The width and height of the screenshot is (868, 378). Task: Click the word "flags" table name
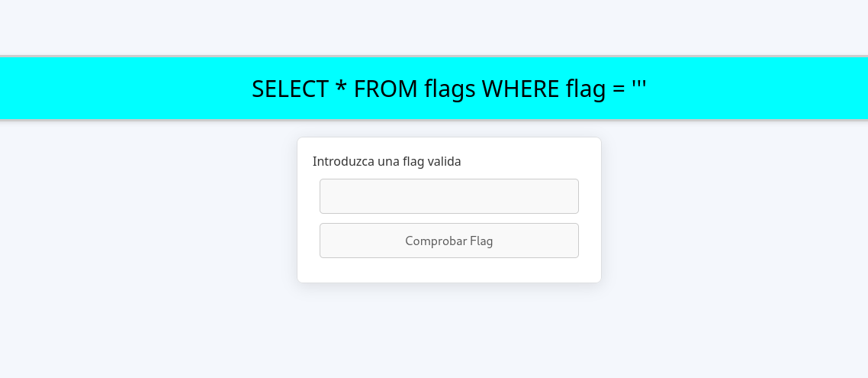tap(450, 90)
